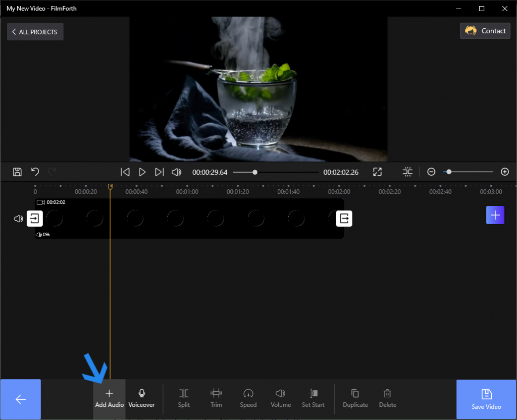Screen dimensions: 517x420
Task: Open the Speed tool
Action: coord(248,399)
